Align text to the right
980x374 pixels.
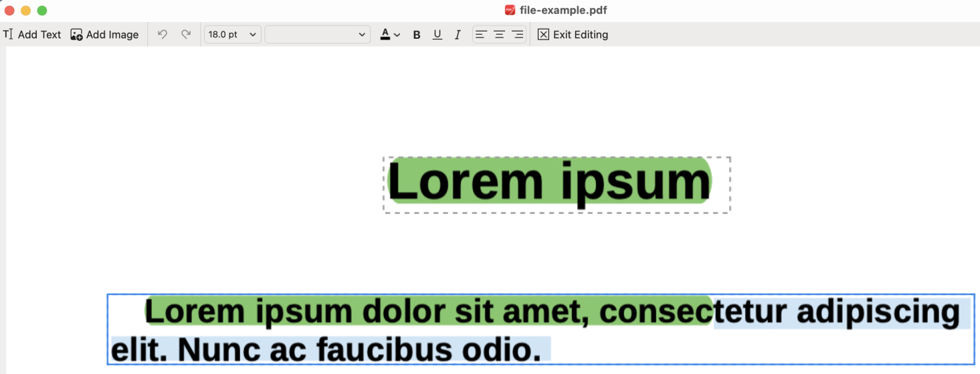(517, 35)
